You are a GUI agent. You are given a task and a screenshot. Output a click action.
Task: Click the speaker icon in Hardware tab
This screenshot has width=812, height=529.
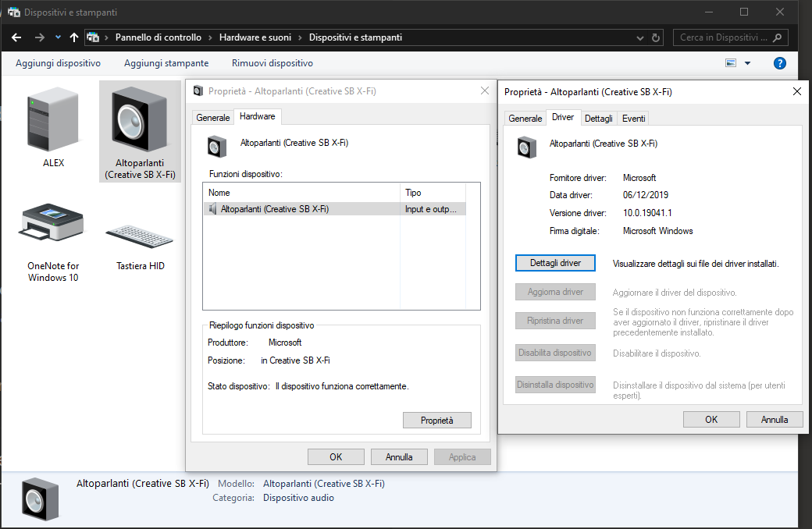[217, 147]
